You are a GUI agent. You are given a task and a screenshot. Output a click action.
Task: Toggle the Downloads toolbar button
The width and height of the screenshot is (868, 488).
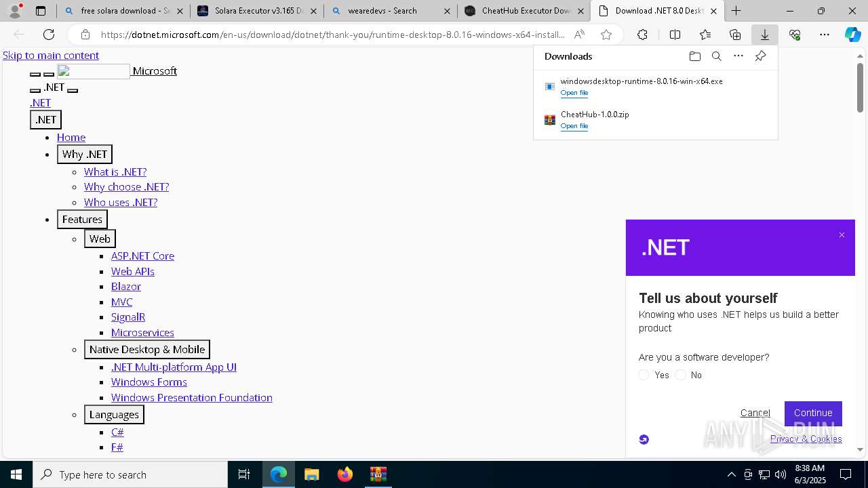click(x=764, y=35)
